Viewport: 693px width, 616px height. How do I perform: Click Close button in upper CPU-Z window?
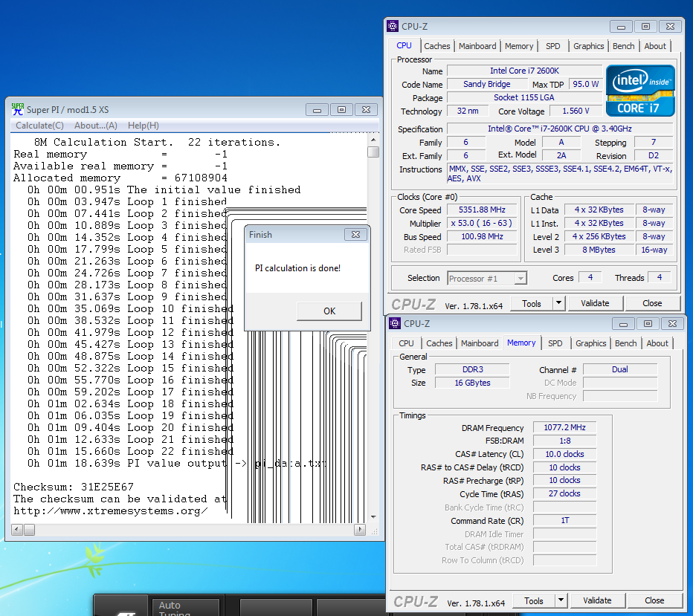(652, 303)
